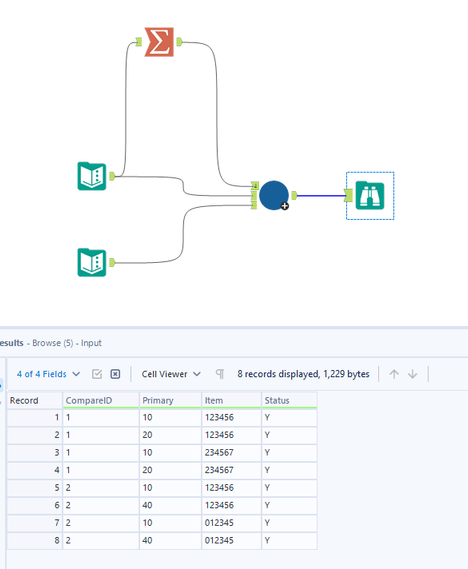Click the down arrow in results toolbar
This screenshot has width=468, height=569.
412,374
